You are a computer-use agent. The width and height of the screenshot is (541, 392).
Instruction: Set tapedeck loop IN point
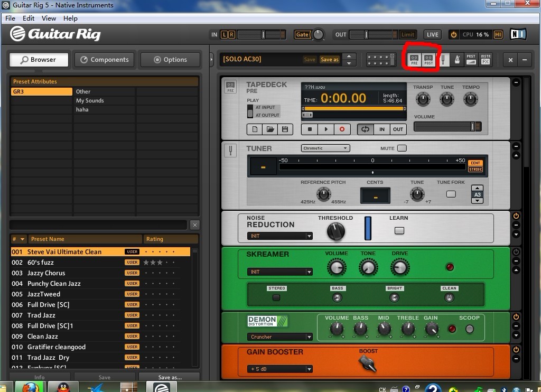[381, 129]
